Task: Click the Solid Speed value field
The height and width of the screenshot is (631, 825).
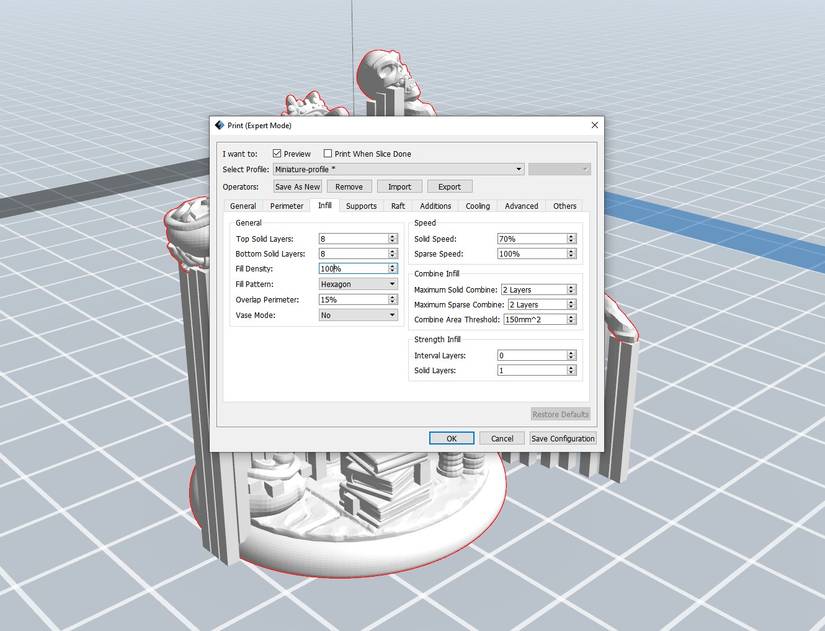Action: [532, 239]
